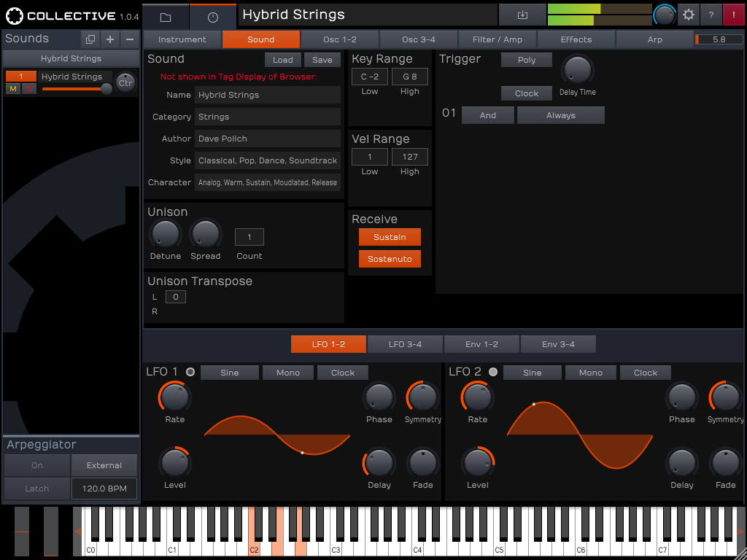Open LFO 1 Clock sync dropdown
Viewport: 747px width, 560px height.
[x=343, y=373]
